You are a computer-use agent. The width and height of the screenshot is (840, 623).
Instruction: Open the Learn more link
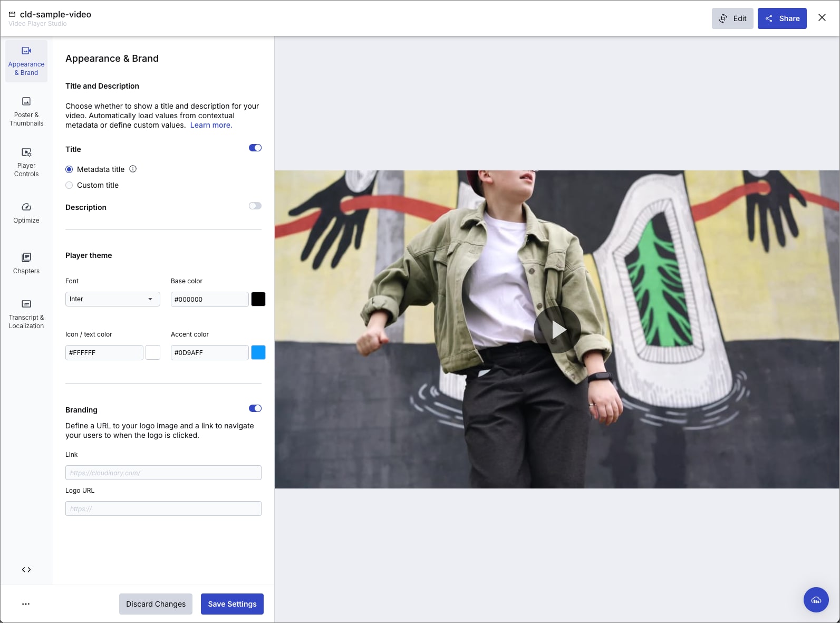pyautogui.click(x=211, y=125)
